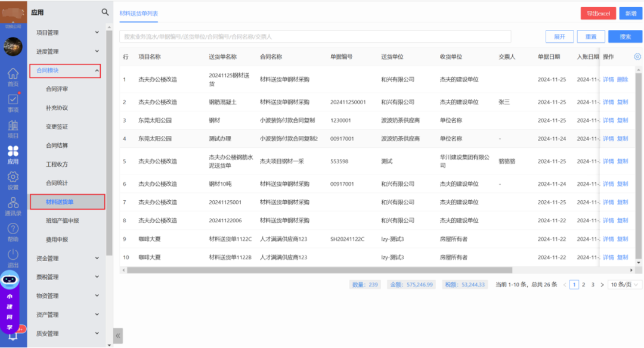Click the search magnifier icon beside 应用

coord(105,12)
